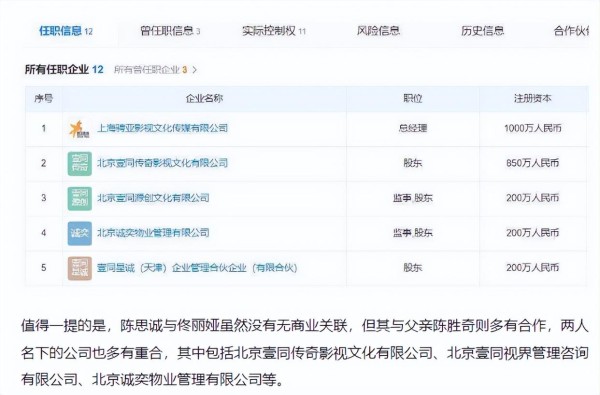This screenshot has width=600, height=395.
Task: Open the 任职信息 tab
Action: (66, 31)
